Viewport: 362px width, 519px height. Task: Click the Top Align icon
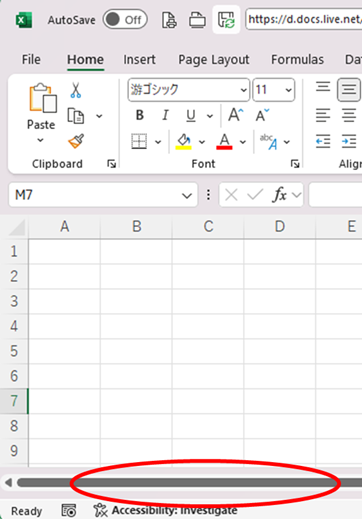coord(323,87)
